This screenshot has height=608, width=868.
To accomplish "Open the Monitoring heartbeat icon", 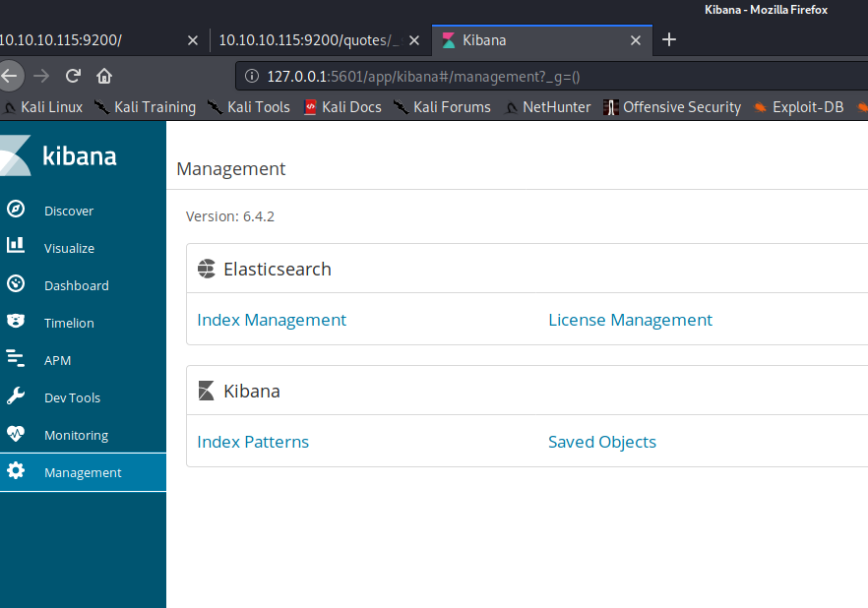I will (x=16, y=434).
